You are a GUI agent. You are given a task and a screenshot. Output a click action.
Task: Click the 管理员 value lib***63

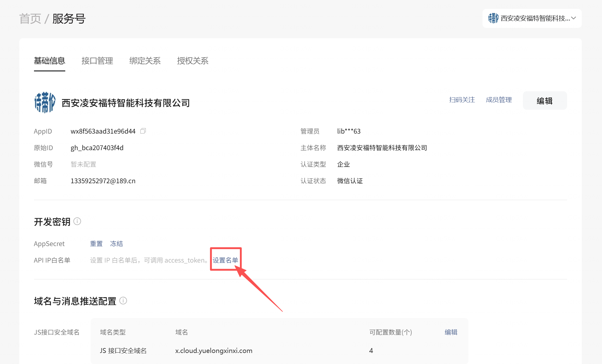(x=349, y=131)
